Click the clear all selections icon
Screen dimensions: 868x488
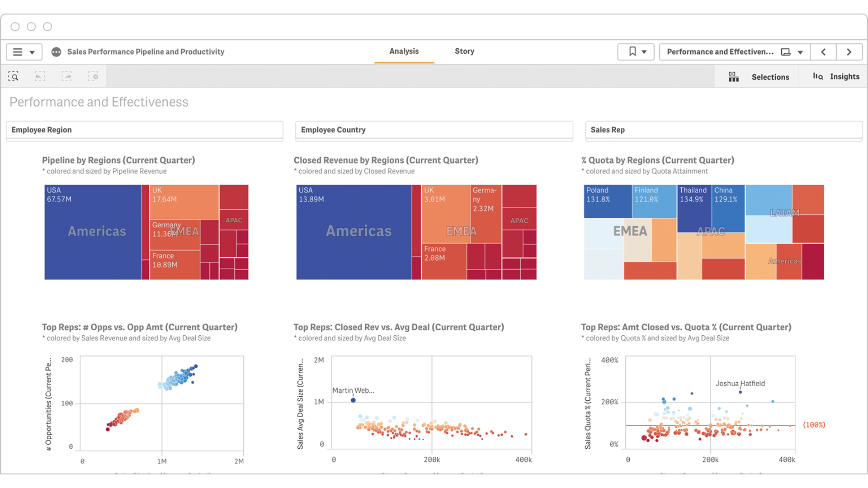[x=93, y=76]
